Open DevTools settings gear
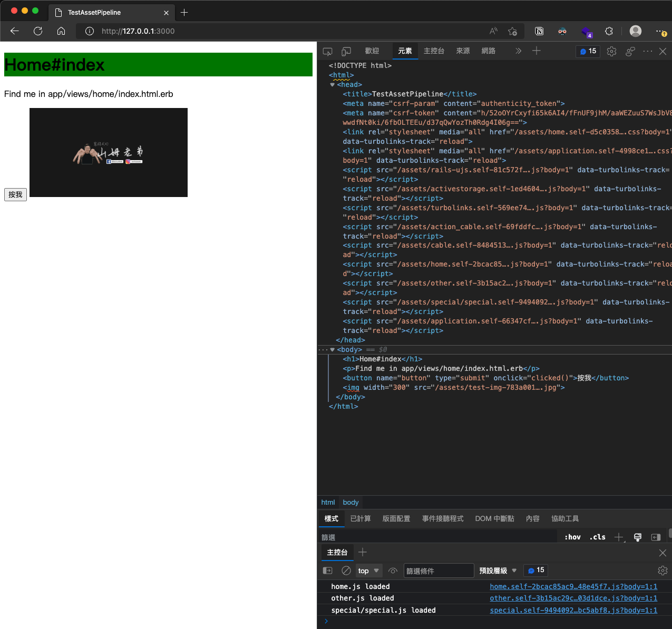 (x=611, y=51)
